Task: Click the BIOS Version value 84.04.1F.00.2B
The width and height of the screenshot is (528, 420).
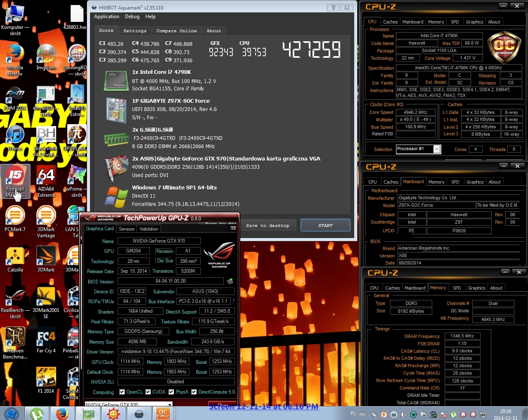Action: tap(170, 281)
